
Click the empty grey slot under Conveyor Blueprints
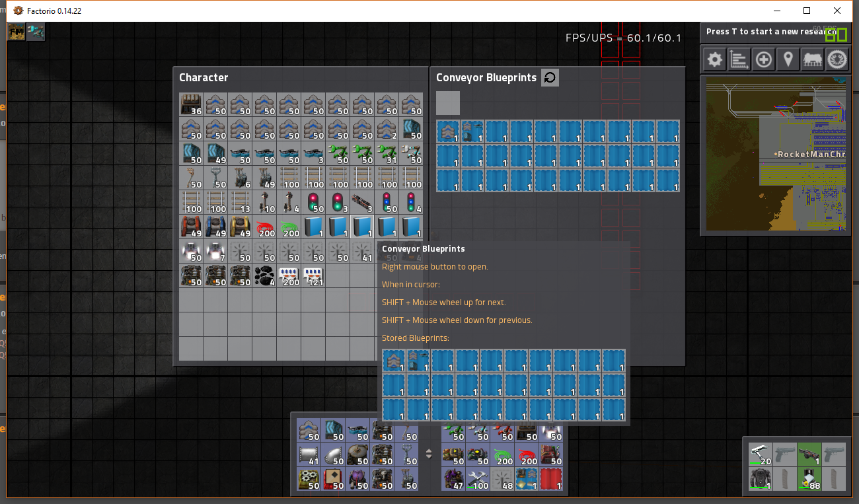pyautogui.click(x=447, y=103)
